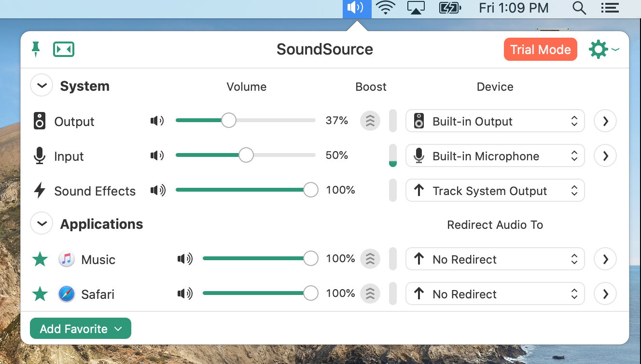Adjust the Music volume slider

260,258
